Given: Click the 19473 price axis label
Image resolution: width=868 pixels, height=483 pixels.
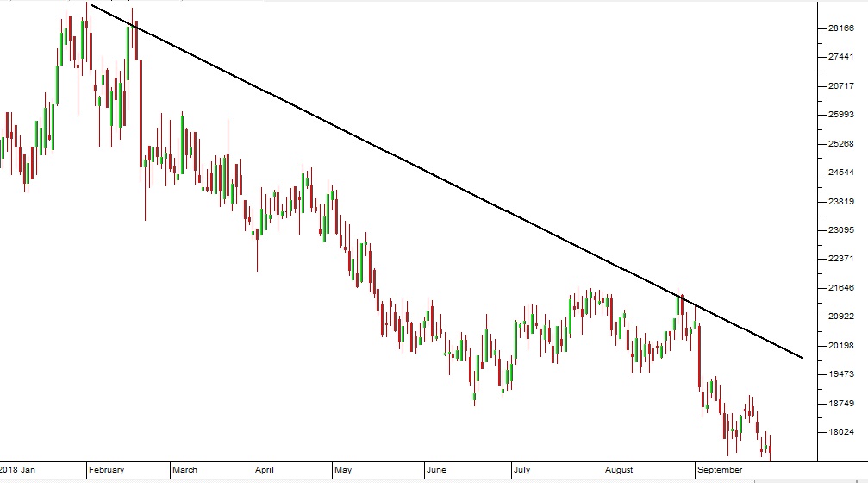Looking at the screenshot, I should tap(841, 374).
